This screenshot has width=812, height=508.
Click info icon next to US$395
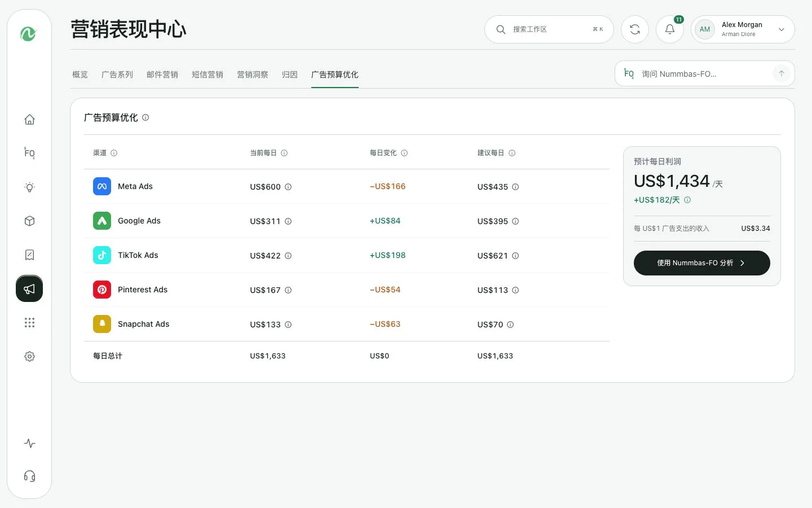click(x=515, y=221)
